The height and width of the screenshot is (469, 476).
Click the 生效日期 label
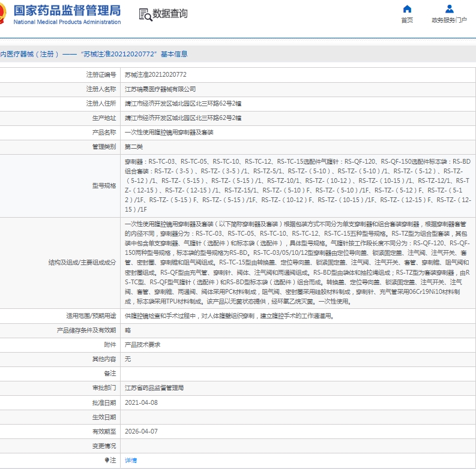(x=104, y=417)
